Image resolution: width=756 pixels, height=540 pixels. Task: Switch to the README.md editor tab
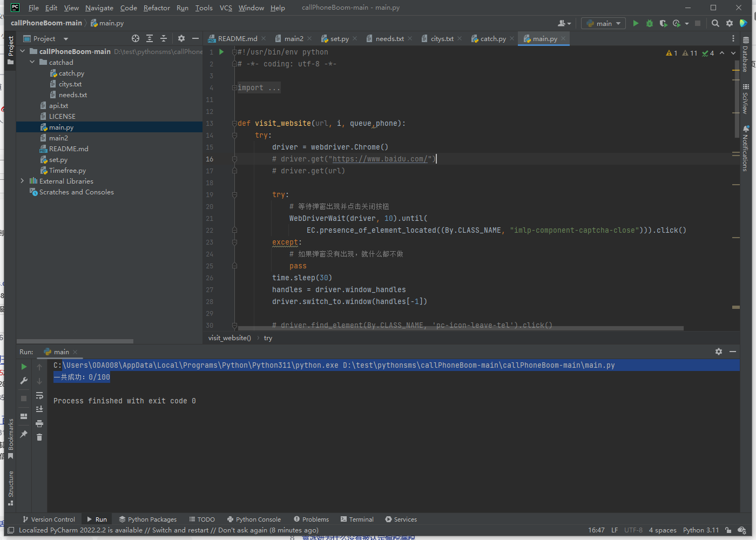pos(237,38)
